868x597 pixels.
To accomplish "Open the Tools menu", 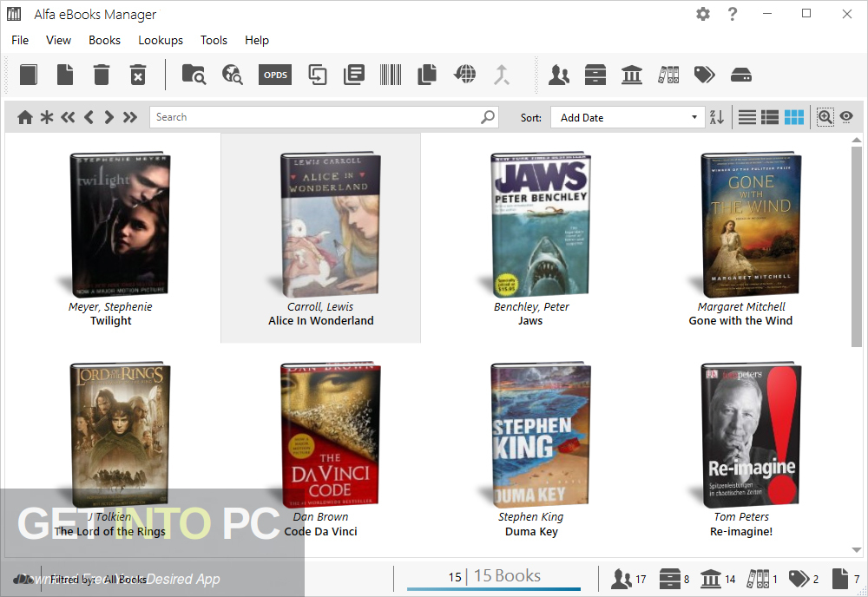I will (x=214, y=41).
